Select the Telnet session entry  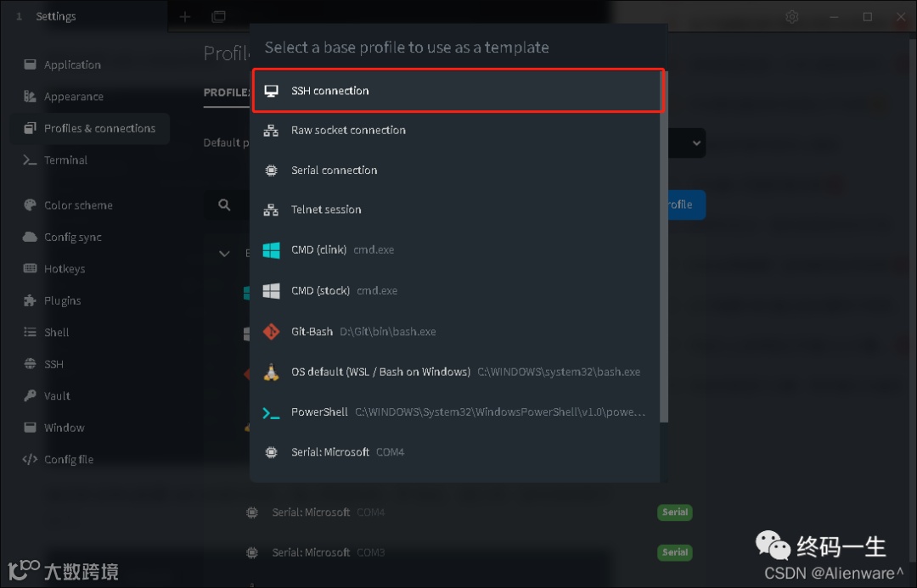[326, 210]
